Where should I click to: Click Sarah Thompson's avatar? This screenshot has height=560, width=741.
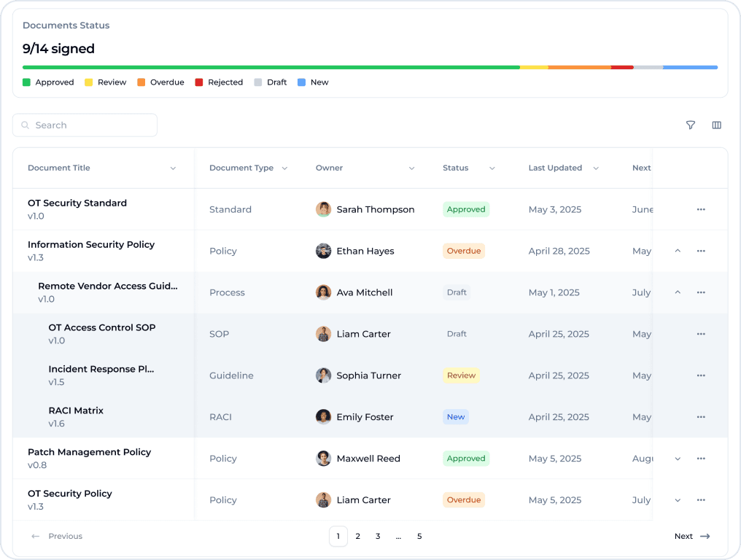click(323, 209)
